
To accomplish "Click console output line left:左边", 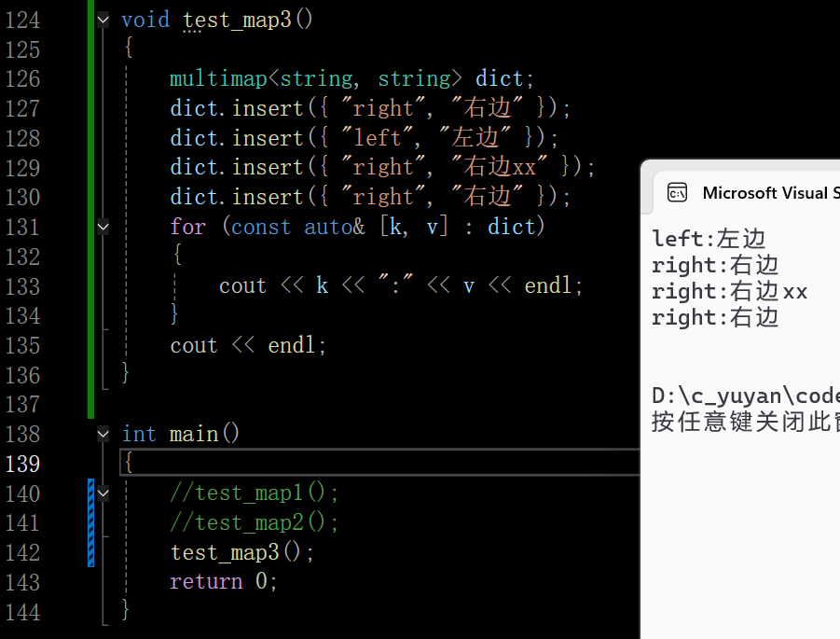I will tap(709, 239).
